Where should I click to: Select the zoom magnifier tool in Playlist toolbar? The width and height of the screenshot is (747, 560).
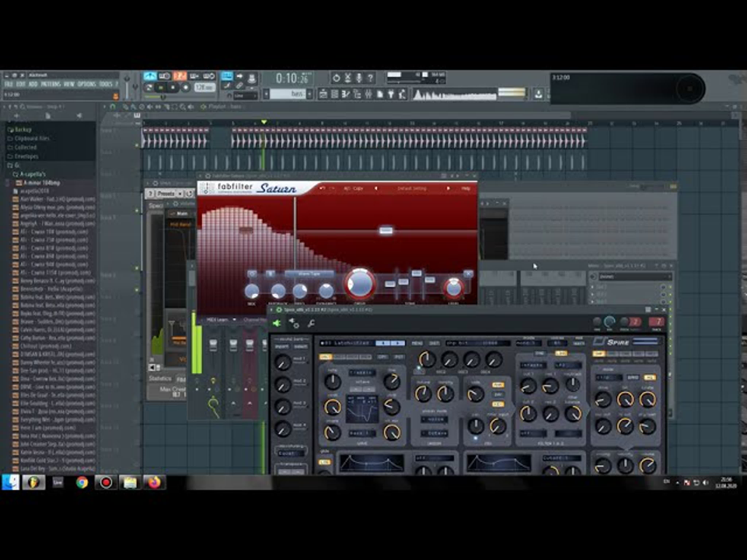coord(183,107)
